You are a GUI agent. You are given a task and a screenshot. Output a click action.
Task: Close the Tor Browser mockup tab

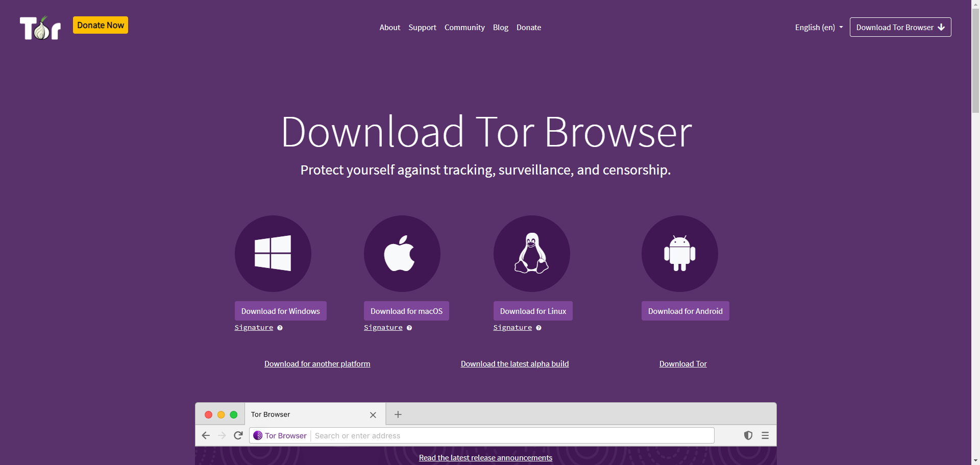(373, 415)
